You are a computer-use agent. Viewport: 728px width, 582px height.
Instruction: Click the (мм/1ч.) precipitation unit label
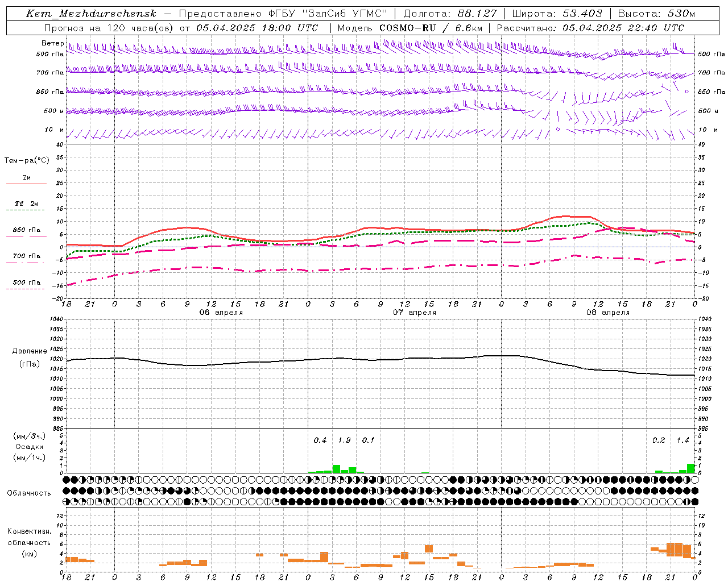tap(30, 458)
